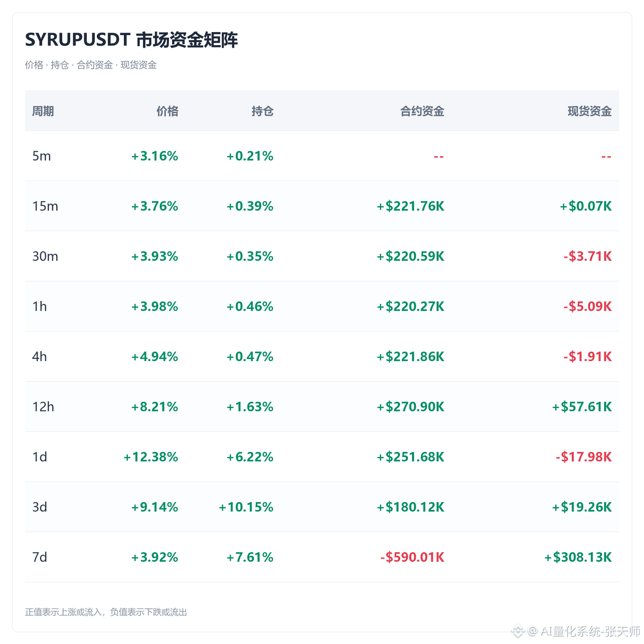Viewport: 644px width, 644px height.
Task: Select the 3d position value +10.15%
Action: tap(246, 507)
